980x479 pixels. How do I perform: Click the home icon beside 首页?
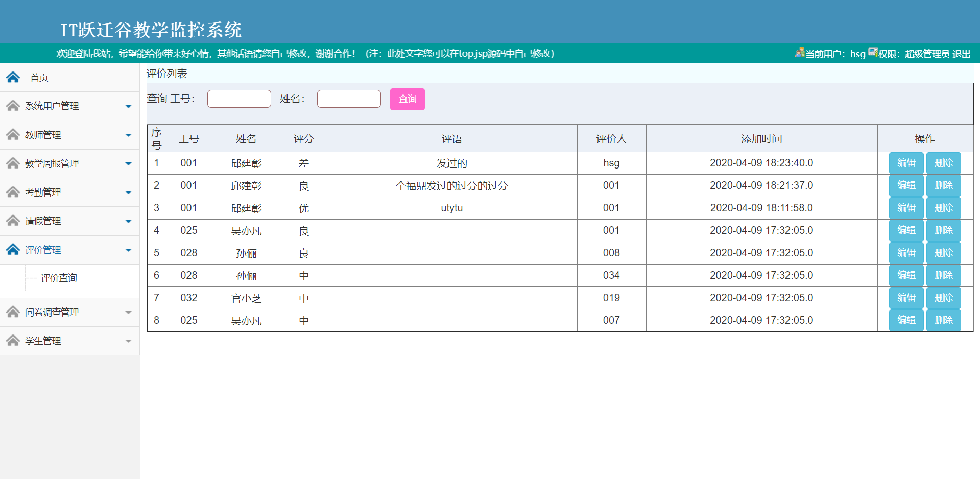(x=13, y=77)
